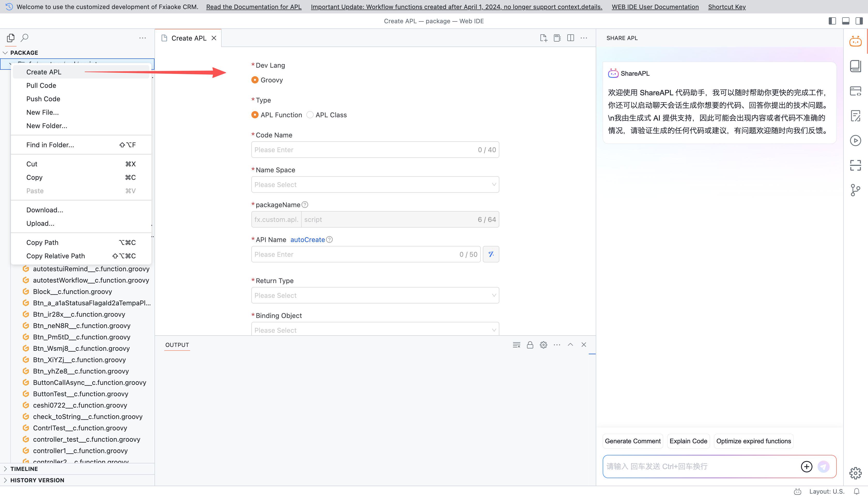Choose New Folder... from context menu
Screen dimensions: 868x497
tap(47, 126)
